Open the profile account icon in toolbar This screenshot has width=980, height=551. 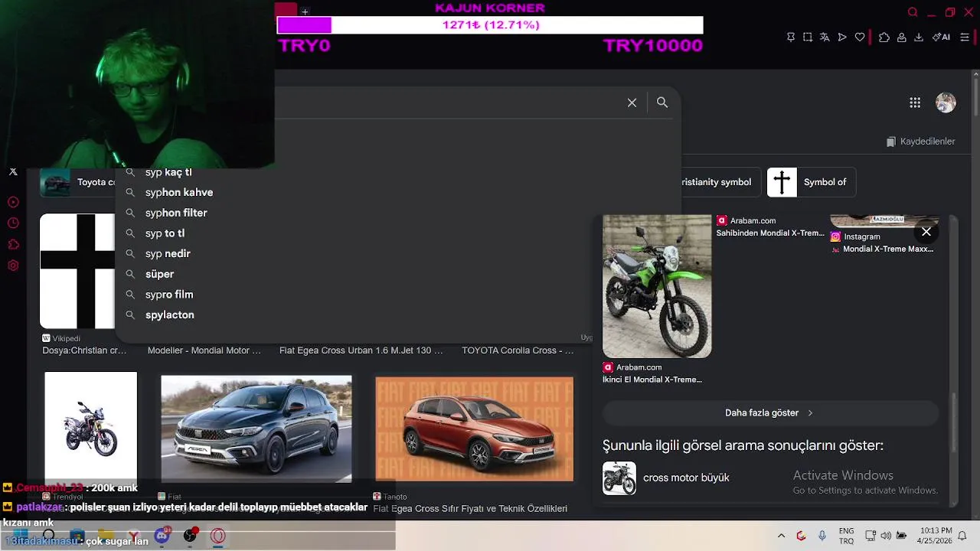(x=902, y=37)
